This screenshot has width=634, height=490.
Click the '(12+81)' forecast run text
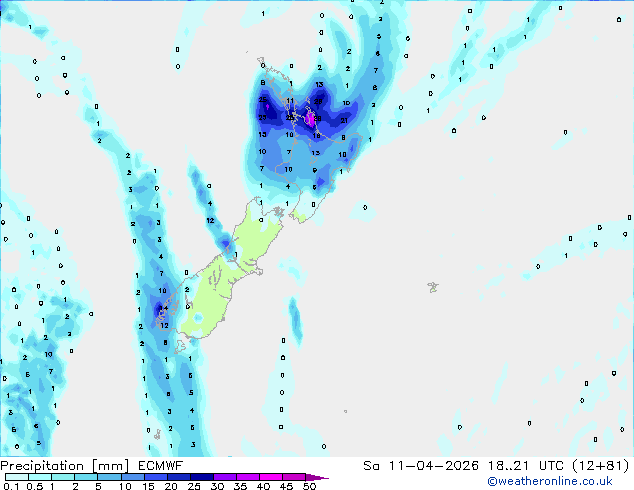tap(601, 466)
